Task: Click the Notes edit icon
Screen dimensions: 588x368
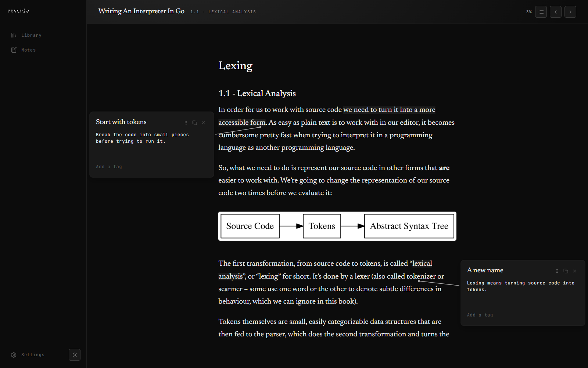Action: [14, 50]
